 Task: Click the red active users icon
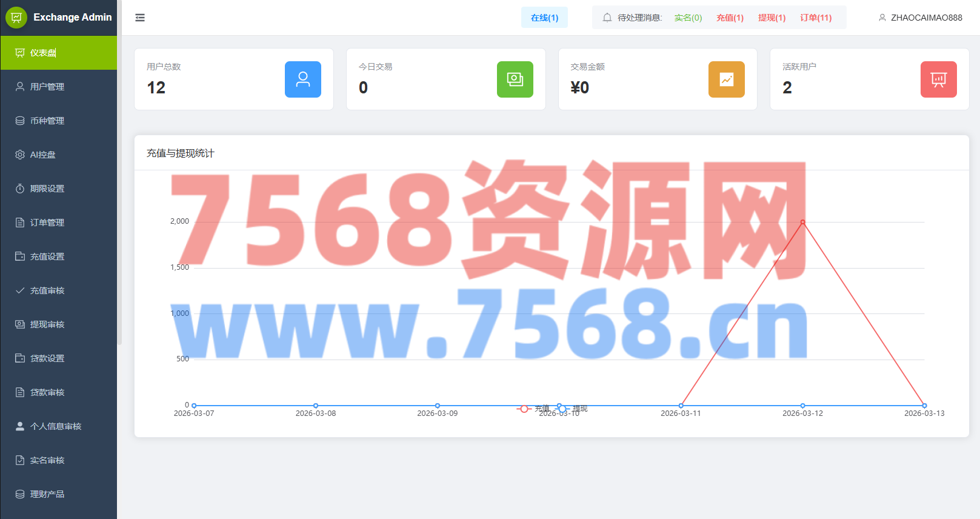coord(938,79)
